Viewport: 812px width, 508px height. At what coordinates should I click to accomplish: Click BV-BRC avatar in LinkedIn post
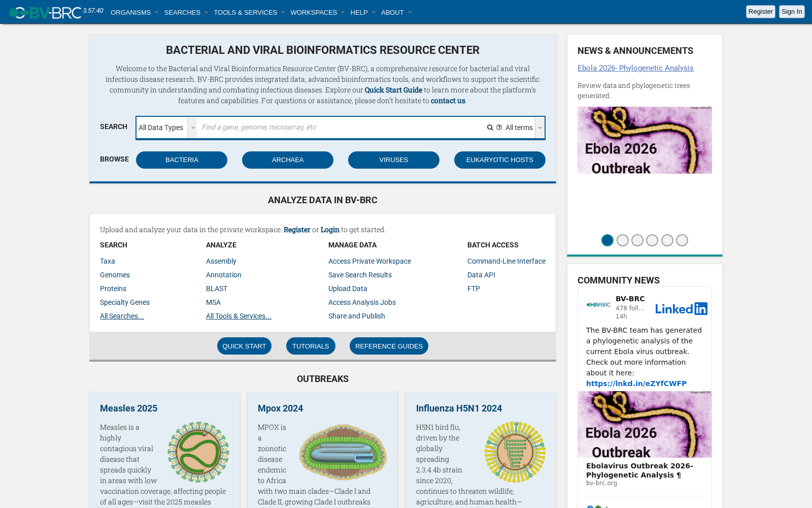tap(599, 305)
